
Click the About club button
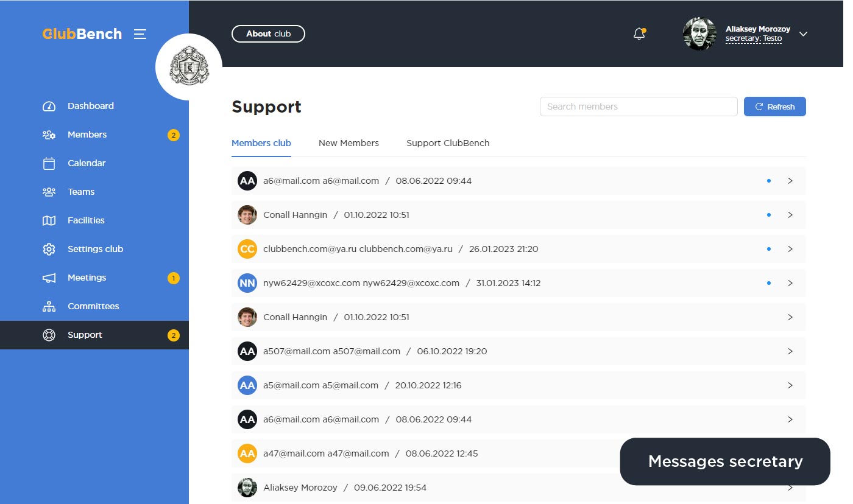(x=268, y=34)
